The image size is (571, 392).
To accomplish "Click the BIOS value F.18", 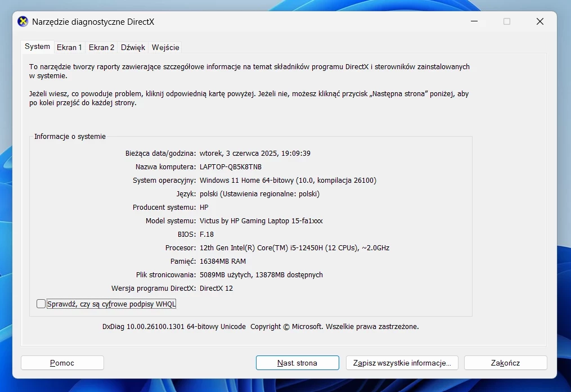I will (206, 234).
